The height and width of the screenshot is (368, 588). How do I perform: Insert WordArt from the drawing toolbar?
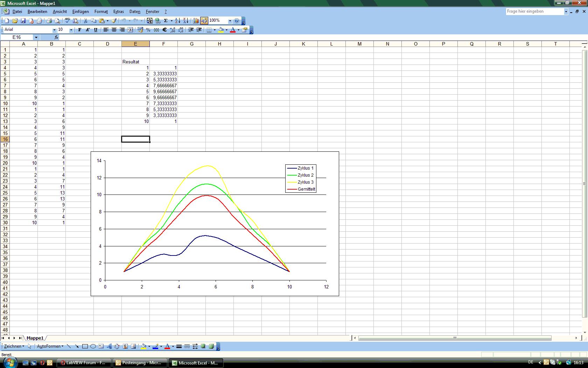tap(109, 346)
